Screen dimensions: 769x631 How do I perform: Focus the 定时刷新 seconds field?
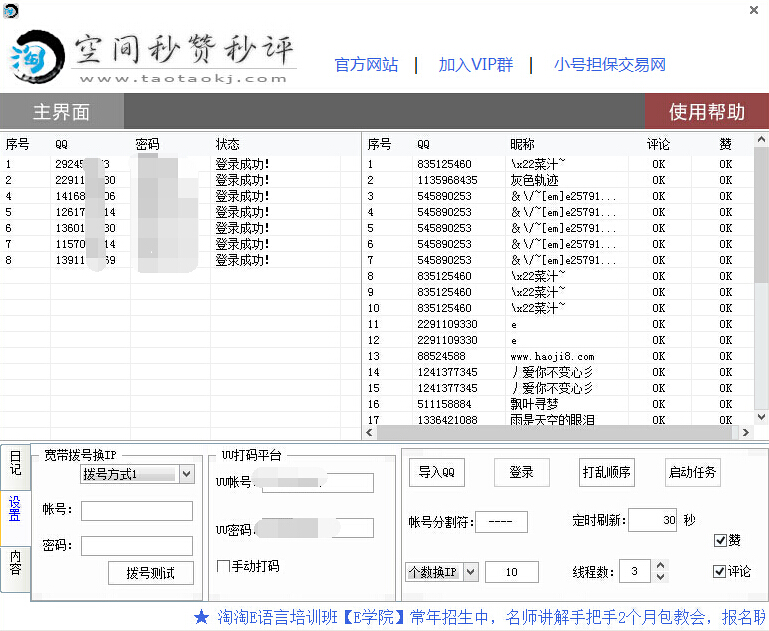tap(652, 520)
